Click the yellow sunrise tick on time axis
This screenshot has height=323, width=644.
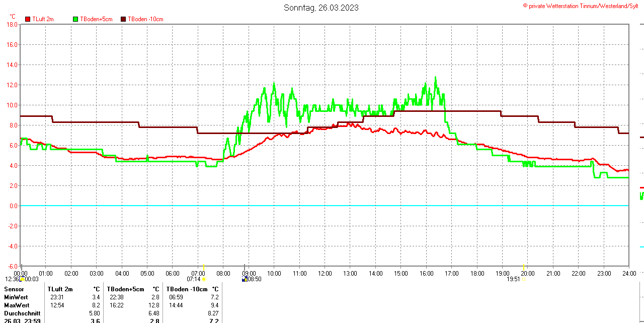click(x=203, y=268)
